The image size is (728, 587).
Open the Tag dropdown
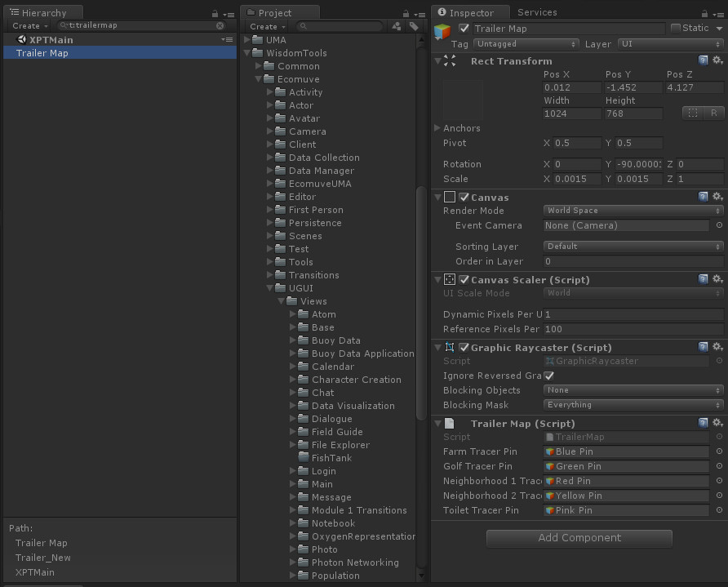(x=526, y=44)
